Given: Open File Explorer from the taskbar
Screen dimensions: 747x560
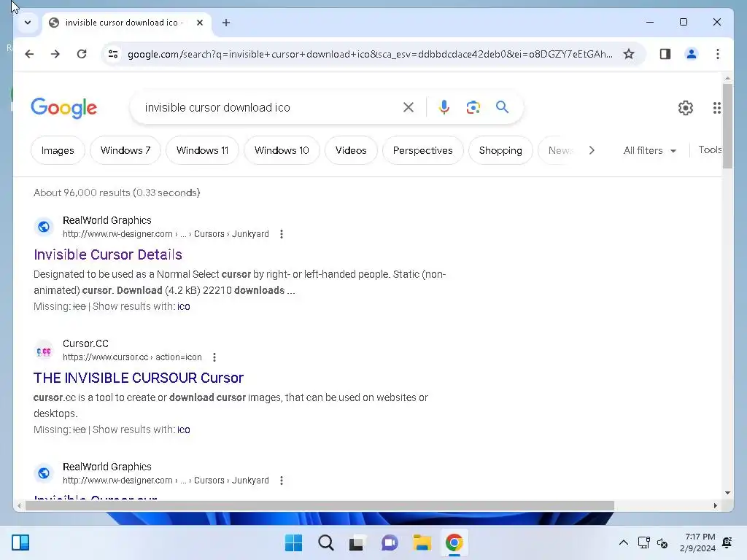Looking at the screenshot, I should tap(422, 542).
